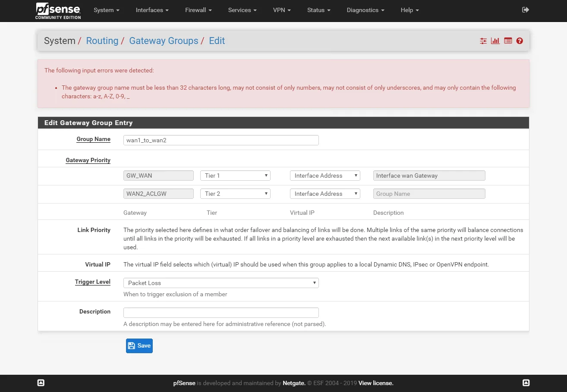
Task: Click bottom-left scroll-to-top arrow icon
Action: click(41, 383)
